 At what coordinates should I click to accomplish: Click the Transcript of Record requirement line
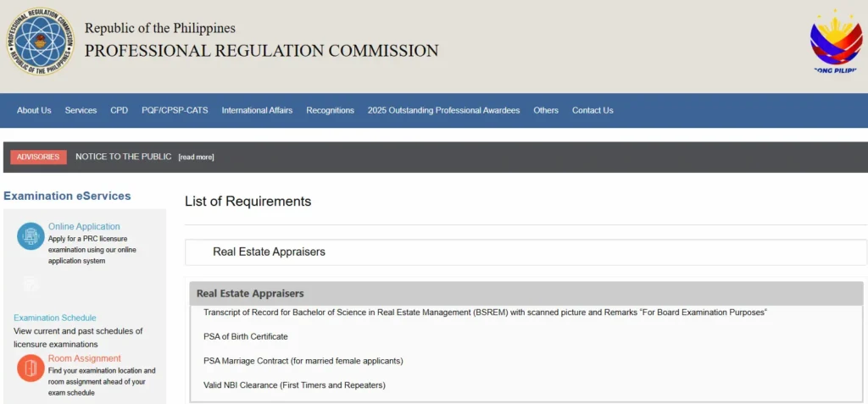pyautogui.click(x=485, y=313)
